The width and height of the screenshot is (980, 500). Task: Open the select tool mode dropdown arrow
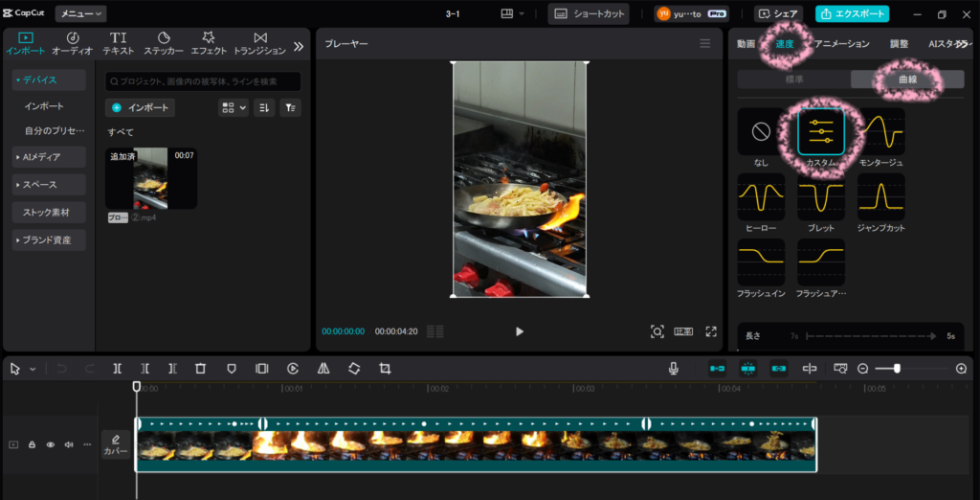pyautogui.click(x=33, y=369)
